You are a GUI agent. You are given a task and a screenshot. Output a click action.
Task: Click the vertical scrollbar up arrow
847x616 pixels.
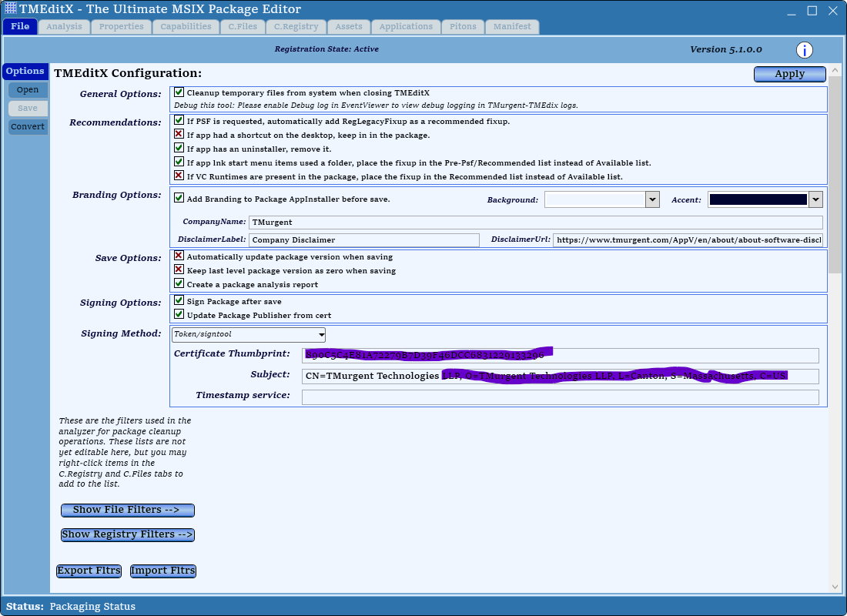(x=835, y=70)
